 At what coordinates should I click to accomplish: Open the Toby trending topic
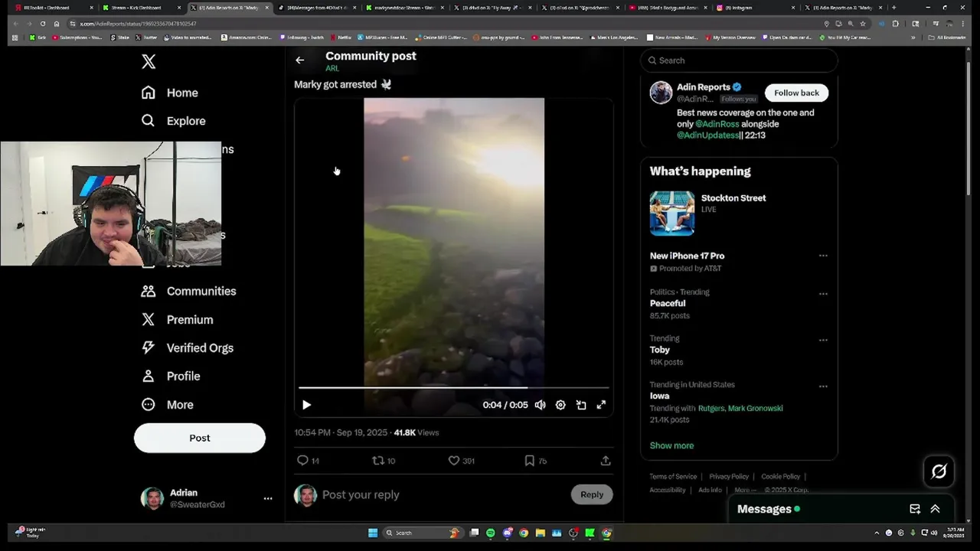tap(660, 350)
